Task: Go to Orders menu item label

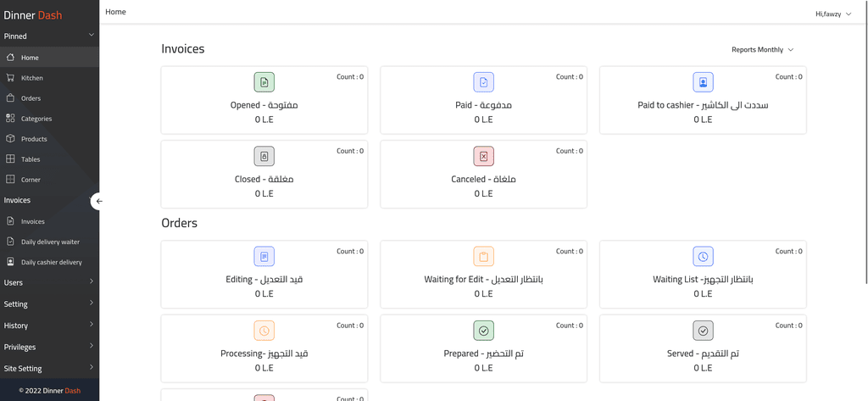Action: point(31,98)
